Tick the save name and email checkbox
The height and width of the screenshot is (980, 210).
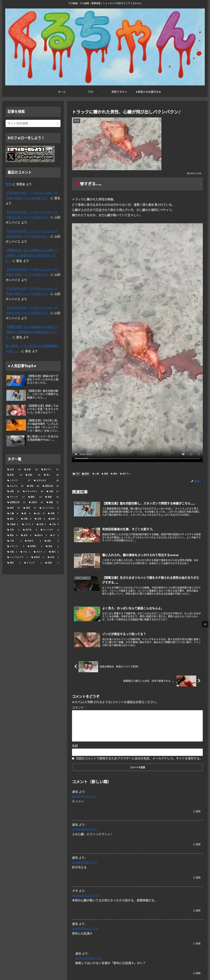tap(73, 758)
